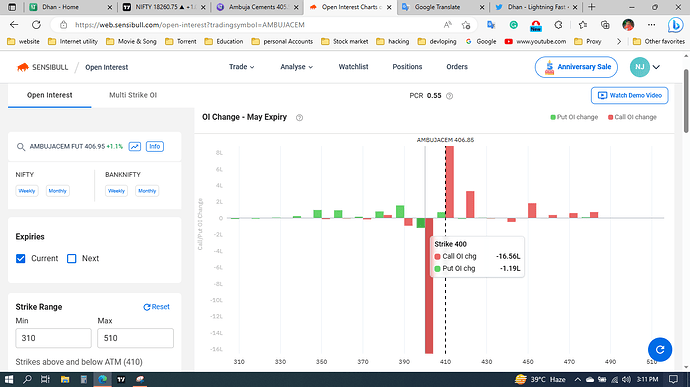Click the strike 400 Call OI red bar

[x=429, y=286]
